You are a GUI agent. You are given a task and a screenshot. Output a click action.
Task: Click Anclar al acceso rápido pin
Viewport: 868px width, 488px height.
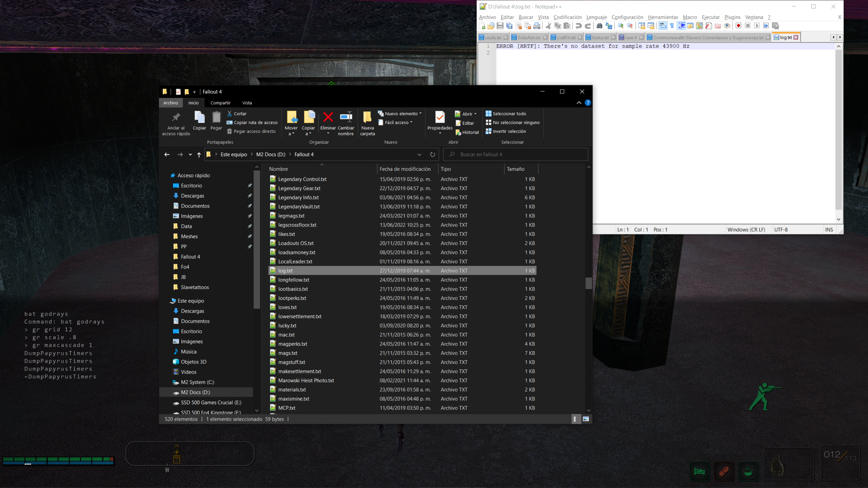point(176,123)
